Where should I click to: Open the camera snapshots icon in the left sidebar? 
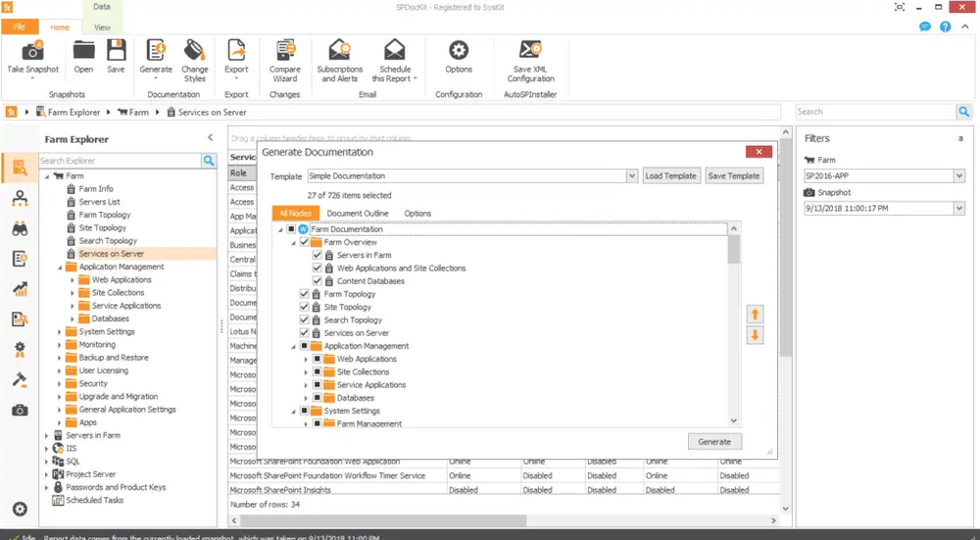point(20,411)
